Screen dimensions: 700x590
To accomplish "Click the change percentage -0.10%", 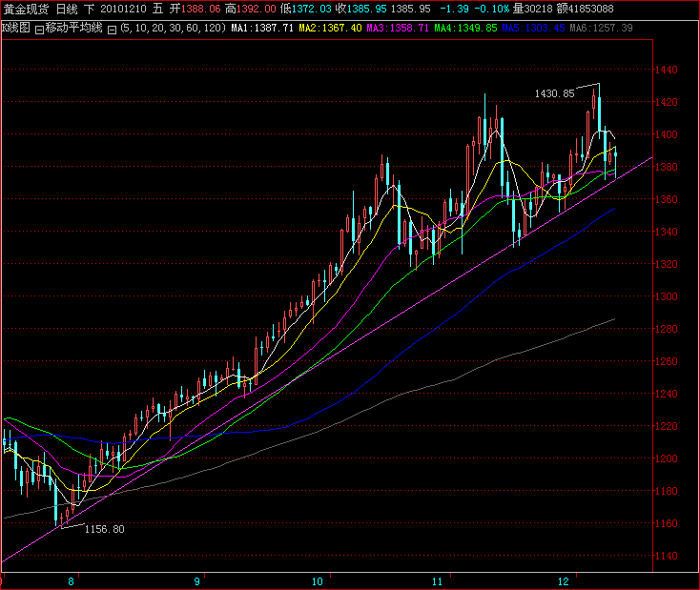I will (x=491, y=9).
